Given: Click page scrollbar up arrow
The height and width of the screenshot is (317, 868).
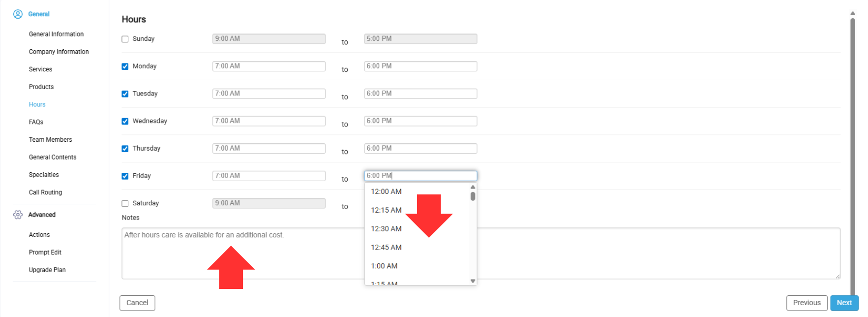Looking at the screenshot, I should pos(853,14).
